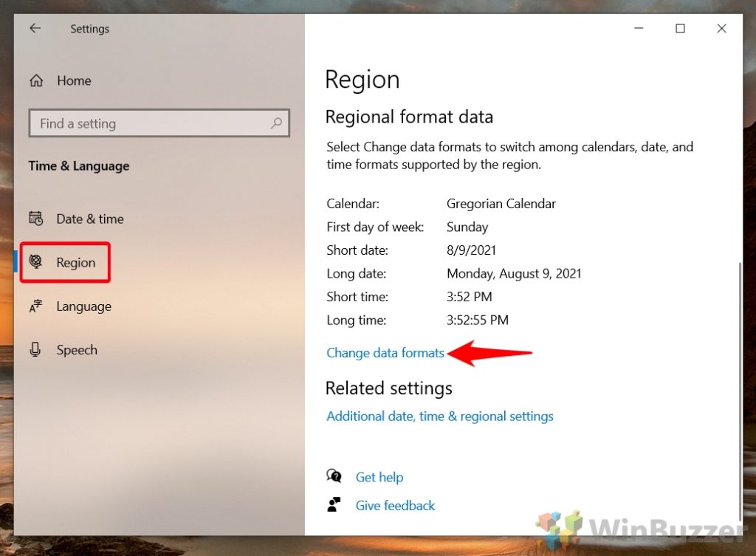The image size is (756, 556).
Task: Go back using the Settings back arrow
Action: tap(35, 29)
